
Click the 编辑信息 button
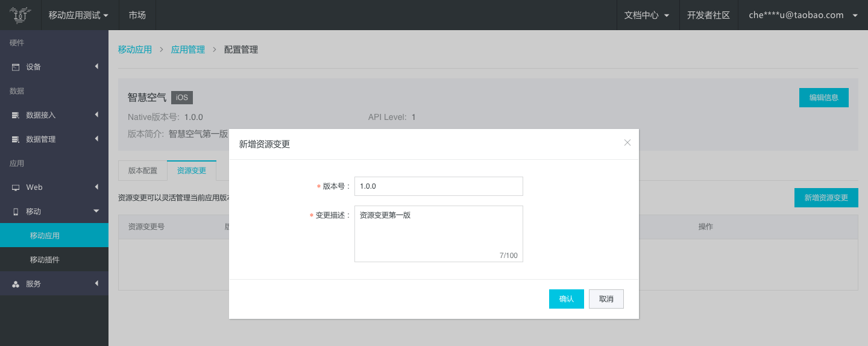point(824,98)
